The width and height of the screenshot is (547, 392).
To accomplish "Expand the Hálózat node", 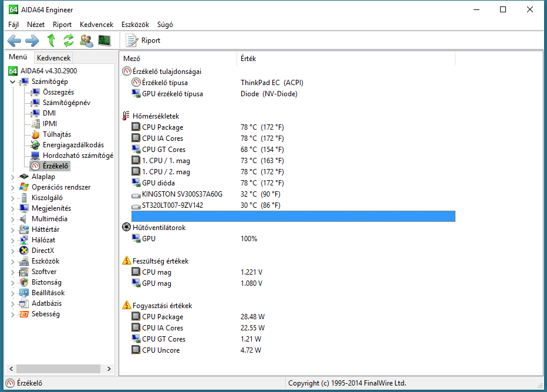I will [x=13, y=240].
